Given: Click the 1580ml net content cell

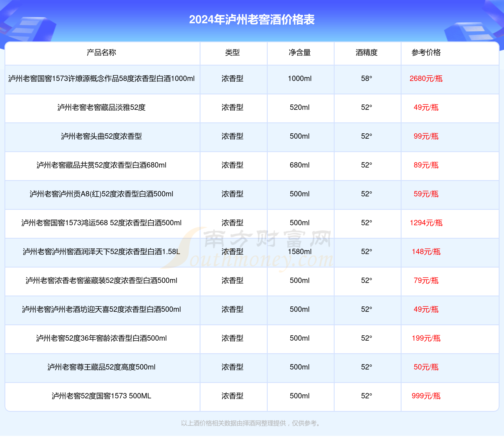Looking at the screenshot, I should [300, 252].
